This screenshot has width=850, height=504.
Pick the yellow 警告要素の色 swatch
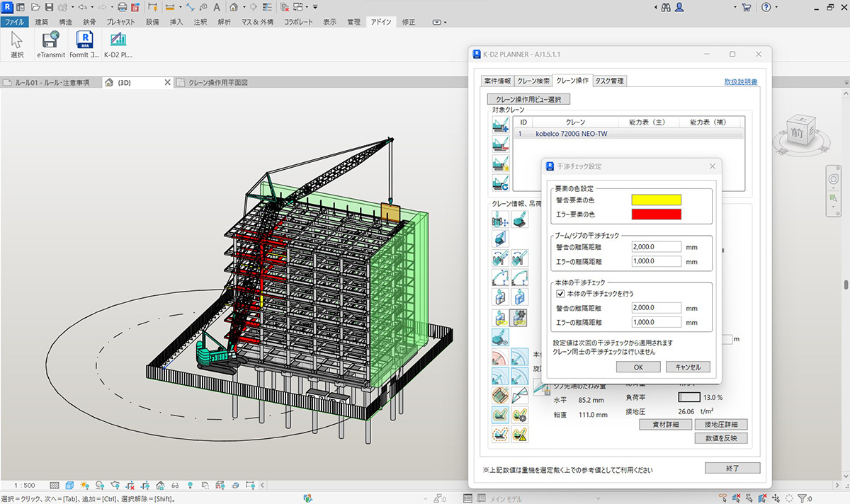point(656,200)
